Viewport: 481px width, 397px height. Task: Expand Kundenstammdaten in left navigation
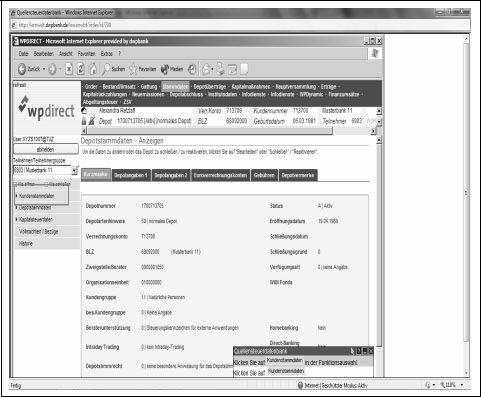tap(36, 196)
